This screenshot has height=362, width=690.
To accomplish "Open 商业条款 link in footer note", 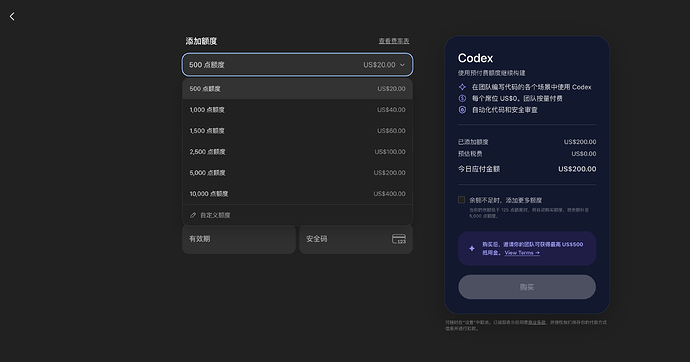I will point(537,322).
